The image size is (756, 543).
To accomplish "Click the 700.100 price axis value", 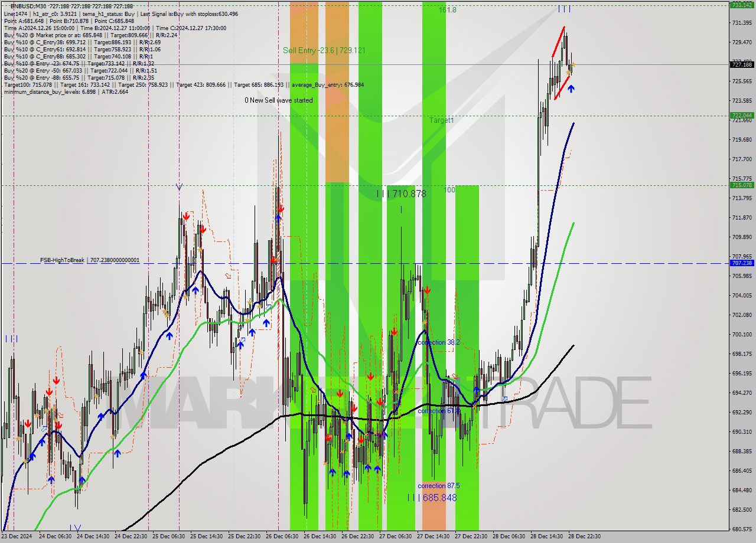I will [742, 335].
